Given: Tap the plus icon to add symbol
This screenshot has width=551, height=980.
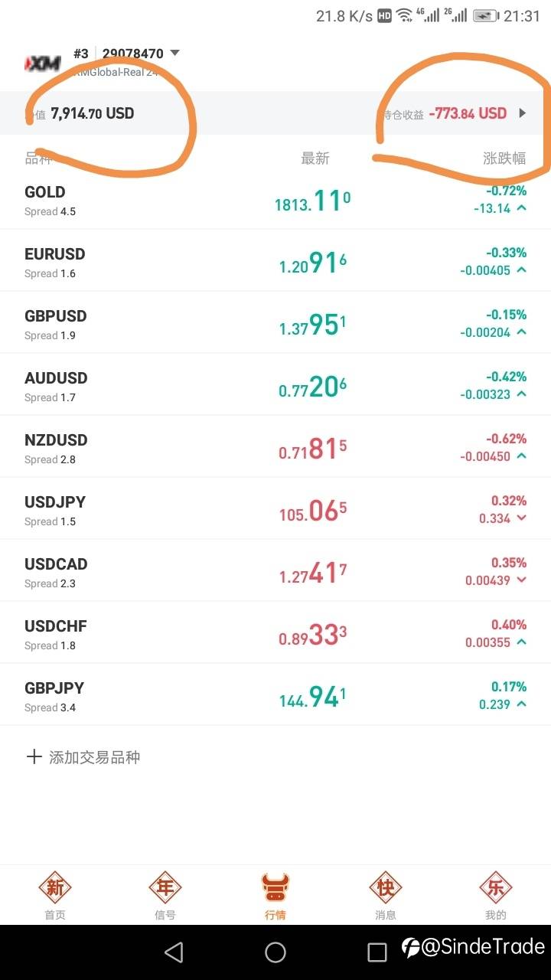Looking at the screenshot, I should pyautogui.click(x=34, y=757).
